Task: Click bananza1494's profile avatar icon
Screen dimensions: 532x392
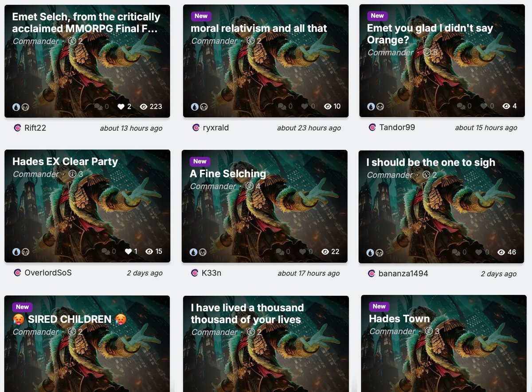Action: point(372,274)
